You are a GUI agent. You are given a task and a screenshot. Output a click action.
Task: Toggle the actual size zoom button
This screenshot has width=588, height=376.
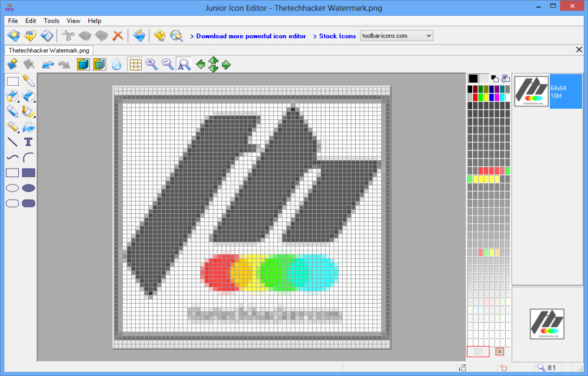click(x=184, y=65)
